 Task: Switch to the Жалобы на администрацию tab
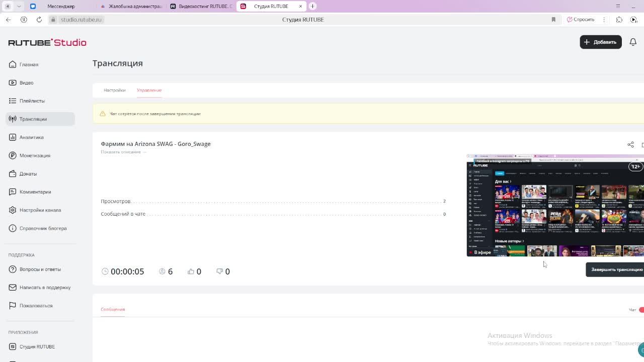[131, 6]
